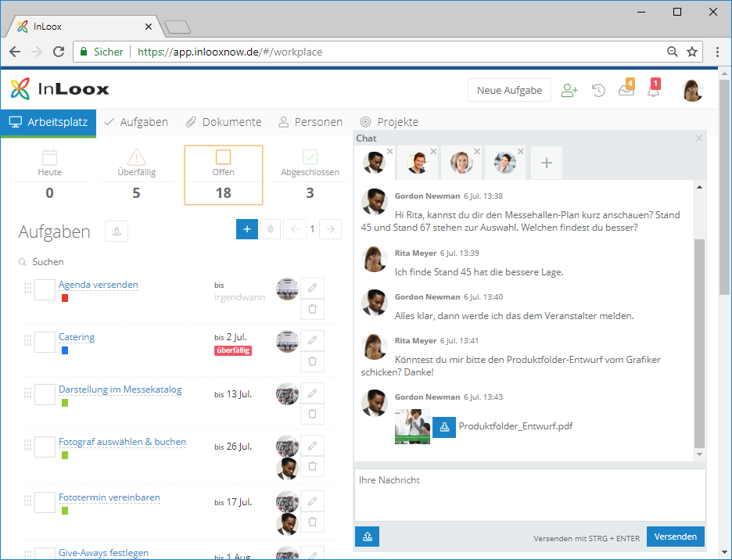The width and height of the screenshot is (732, 560).
Task: Click the Ihre Nachricht message field
Action: click(x=530, y=495)
